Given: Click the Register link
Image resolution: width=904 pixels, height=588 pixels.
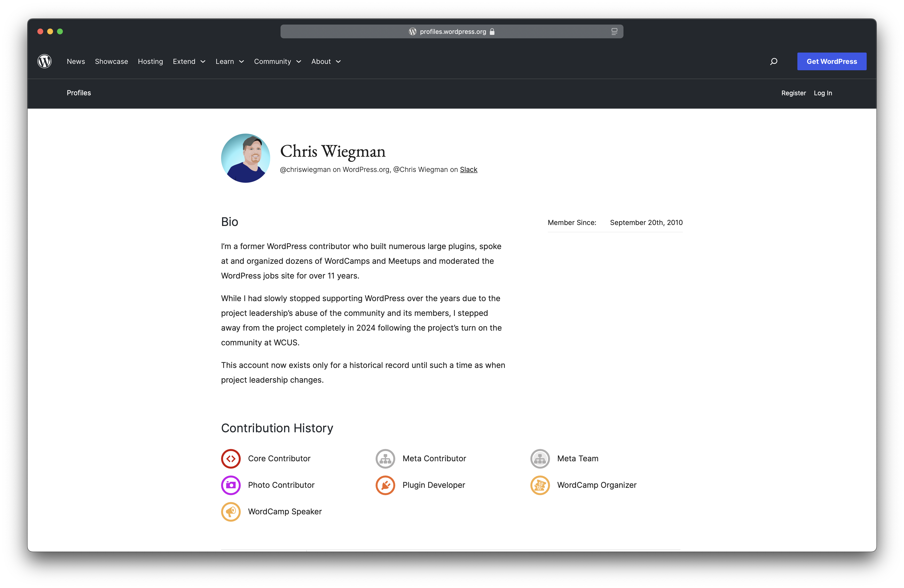Looking at the screenshot, I should pos(793,93).
